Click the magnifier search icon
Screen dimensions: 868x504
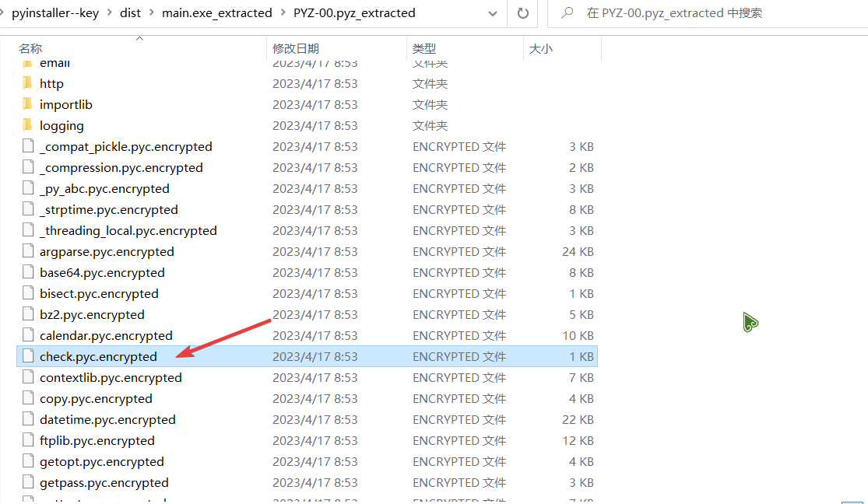(x=568, y=13)
